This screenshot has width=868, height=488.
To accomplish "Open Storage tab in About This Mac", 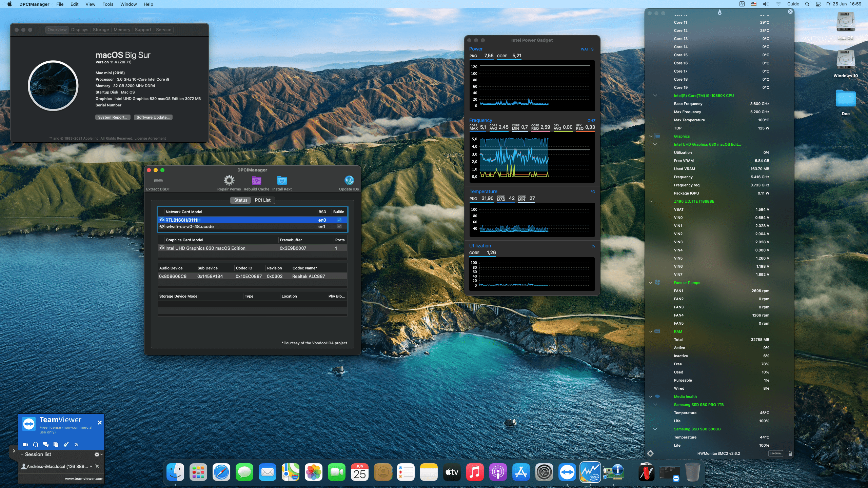I will 101,30.
